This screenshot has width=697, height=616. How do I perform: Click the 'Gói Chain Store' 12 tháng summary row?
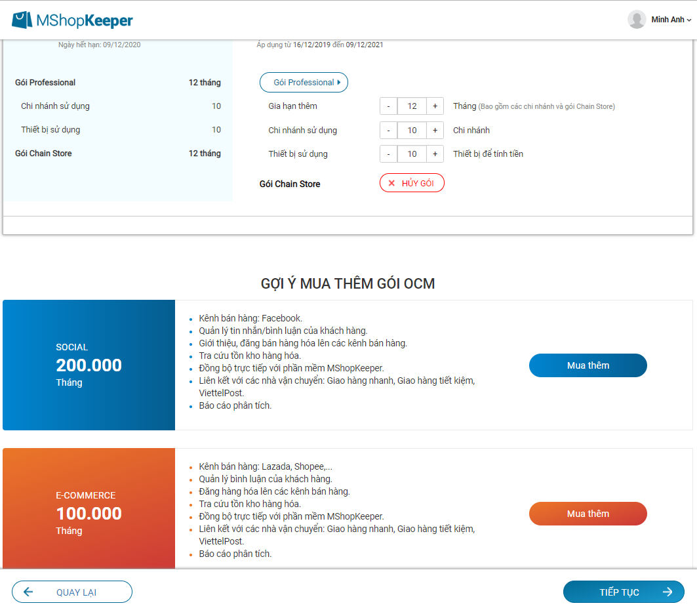(x=118, y=154)
